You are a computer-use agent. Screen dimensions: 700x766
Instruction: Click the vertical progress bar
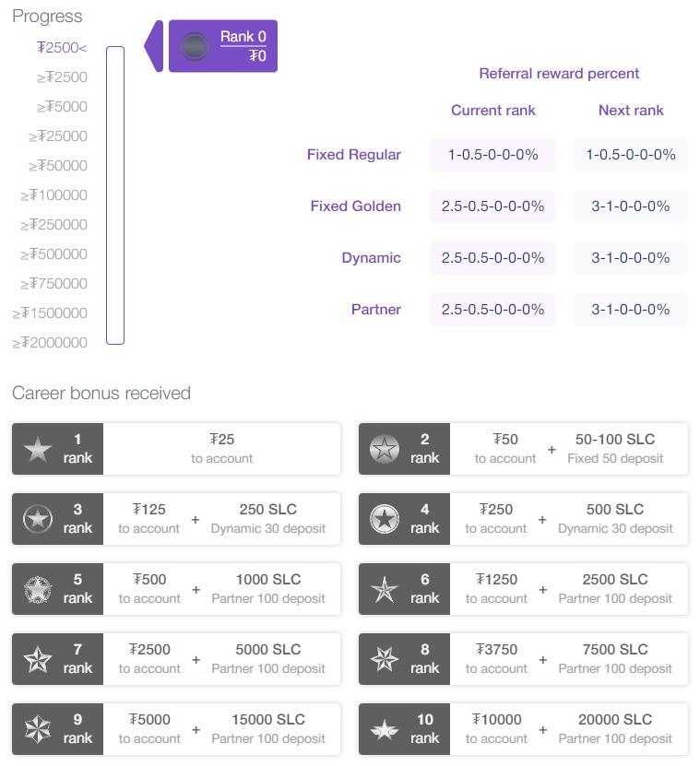[x=115, y=195]
